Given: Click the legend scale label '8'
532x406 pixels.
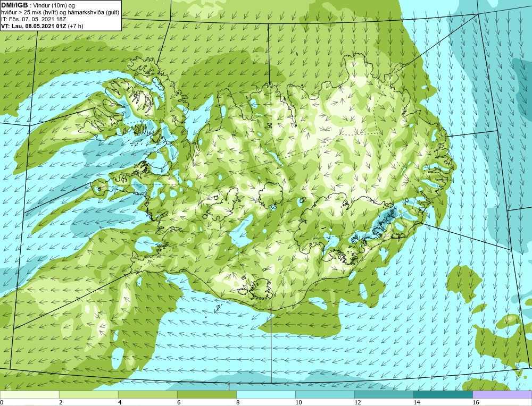Looking at the screenshot, I should 238,402.
